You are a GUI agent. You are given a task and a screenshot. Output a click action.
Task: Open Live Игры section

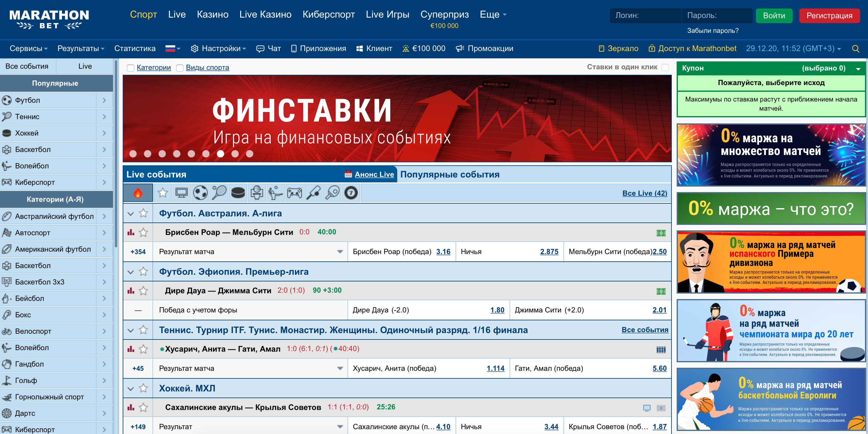388,15
